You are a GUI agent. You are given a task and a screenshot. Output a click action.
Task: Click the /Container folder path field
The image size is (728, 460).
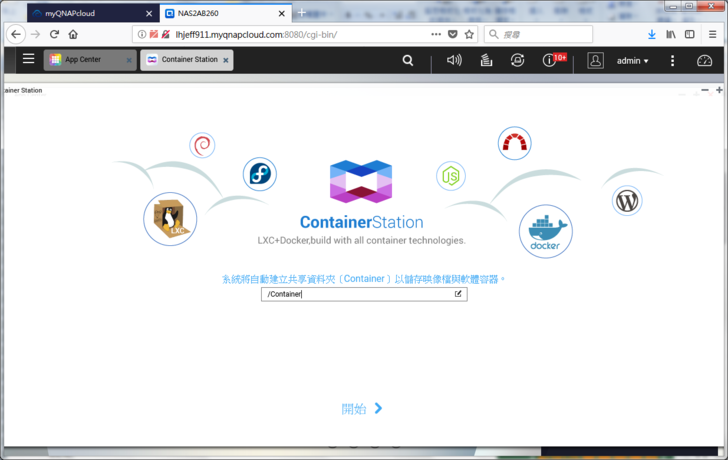[x=355, y=294]
